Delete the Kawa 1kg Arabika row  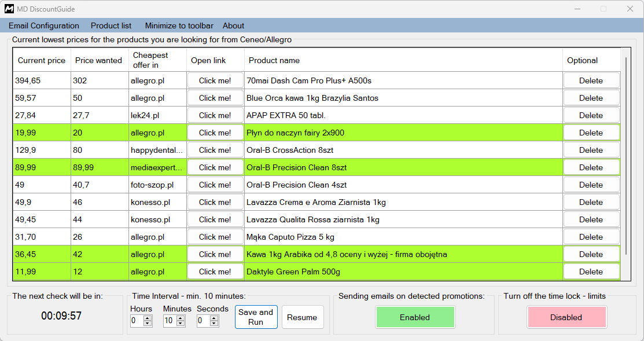(591, 254)
